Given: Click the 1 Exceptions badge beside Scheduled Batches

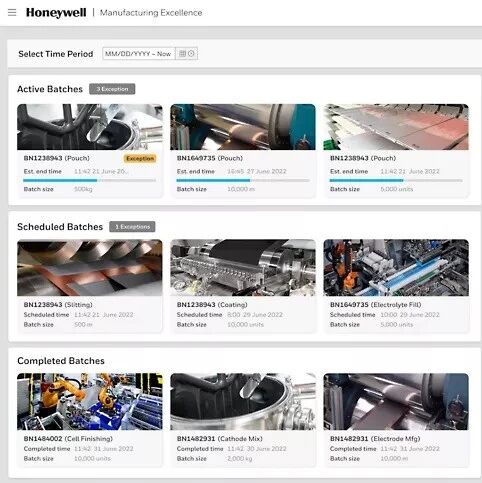Looking at the screenshot, I should [x=132, y=227].
